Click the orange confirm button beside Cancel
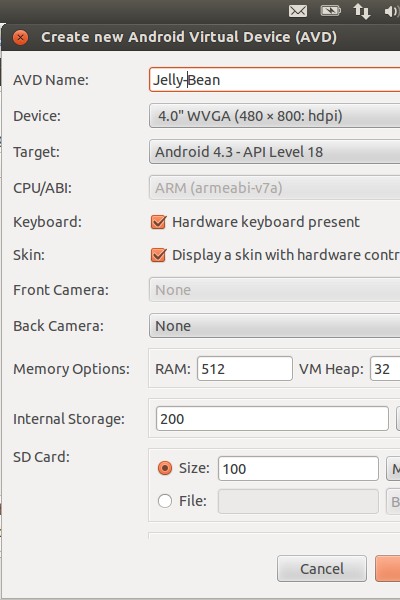The image size is (400, 600). 388,569
